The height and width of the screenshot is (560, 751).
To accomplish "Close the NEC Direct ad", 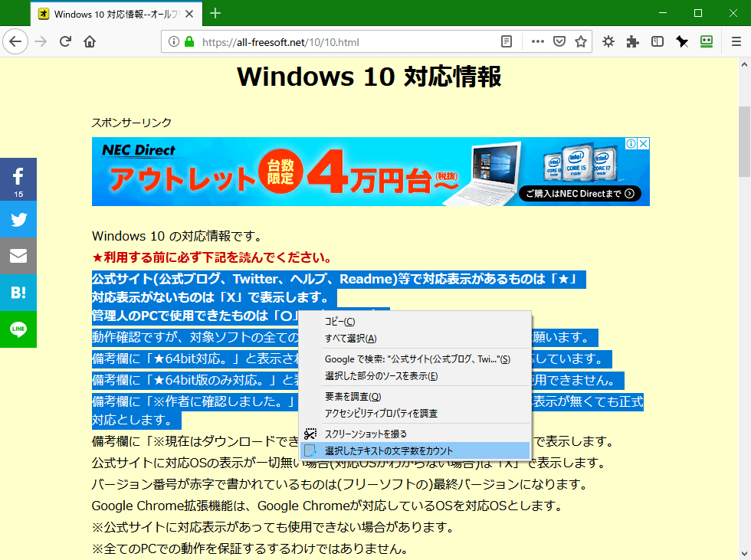I will pyautogui.click(x=644, y=143).
